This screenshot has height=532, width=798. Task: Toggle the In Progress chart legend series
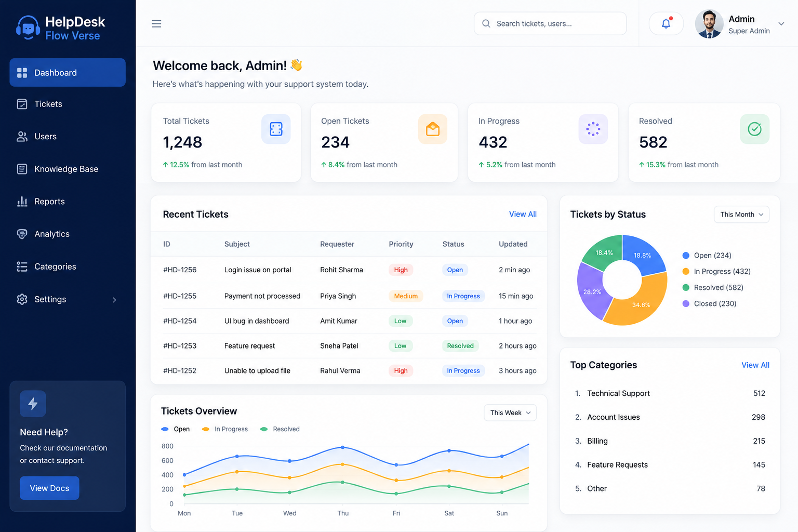coord(225,429)
